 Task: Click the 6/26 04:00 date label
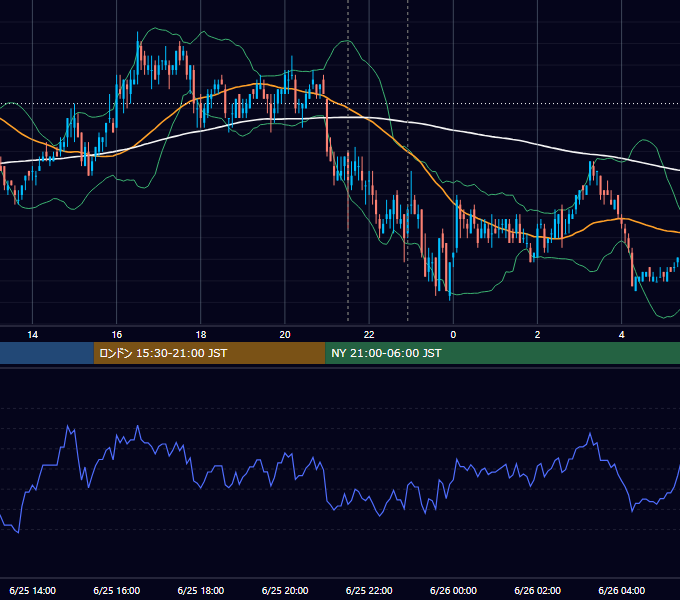(621, 590)
